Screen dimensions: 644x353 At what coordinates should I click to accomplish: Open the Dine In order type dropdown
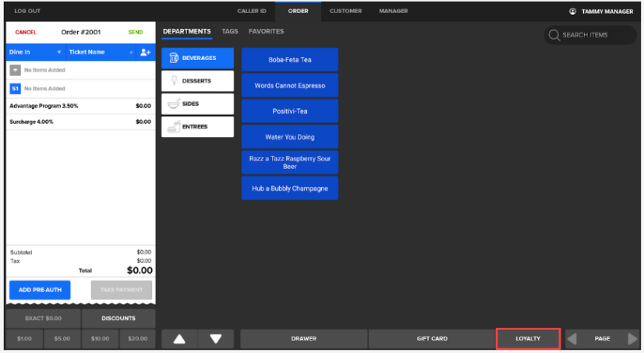click(x=35, y=52)
